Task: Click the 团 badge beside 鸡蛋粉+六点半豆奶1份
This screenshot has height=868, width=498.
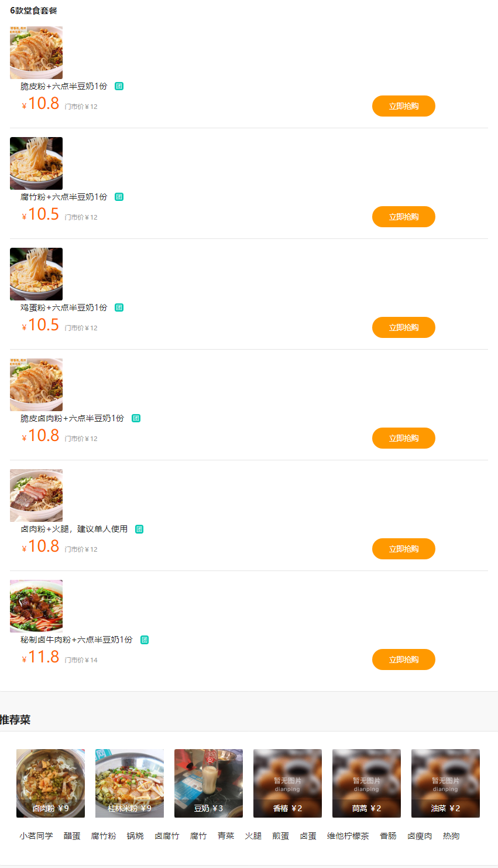Action: pyautogui.click(x=119, y=307)
